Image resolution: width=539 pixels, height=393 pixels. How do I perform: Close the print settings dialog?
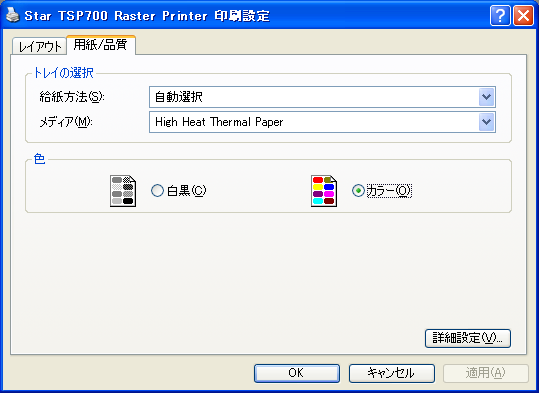524,15
